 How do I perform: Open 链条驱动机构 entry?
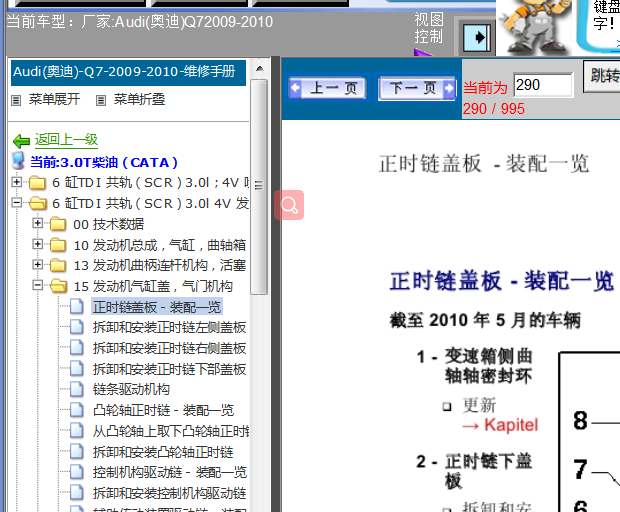[131, 389]
